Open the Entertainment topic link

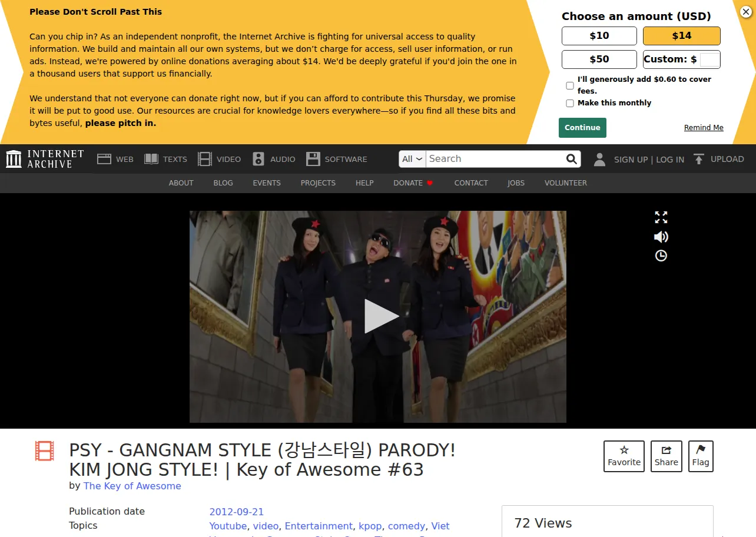319,526
